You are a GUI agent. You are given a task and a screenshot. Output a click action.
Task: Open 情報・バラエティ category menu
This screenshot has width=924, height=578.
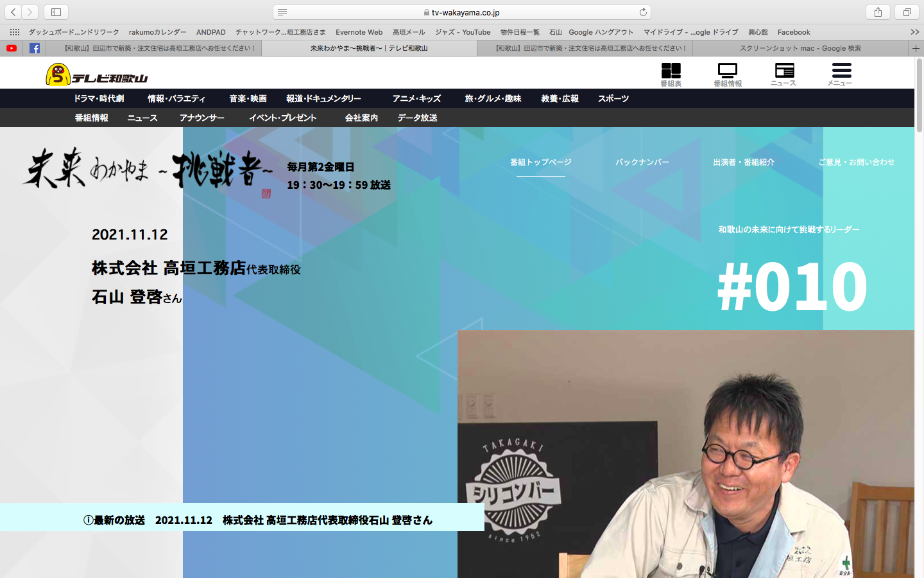coord(176,99)
